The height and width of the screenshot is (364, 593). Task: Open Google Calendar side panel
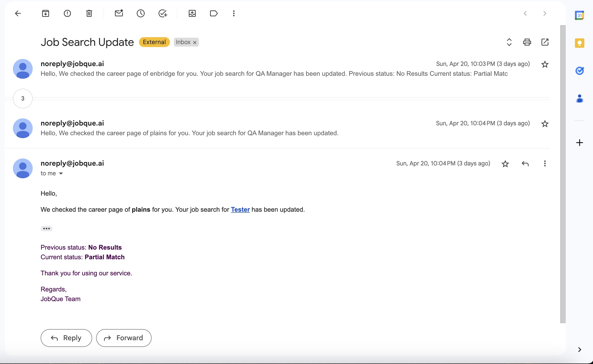coord(580,15)
